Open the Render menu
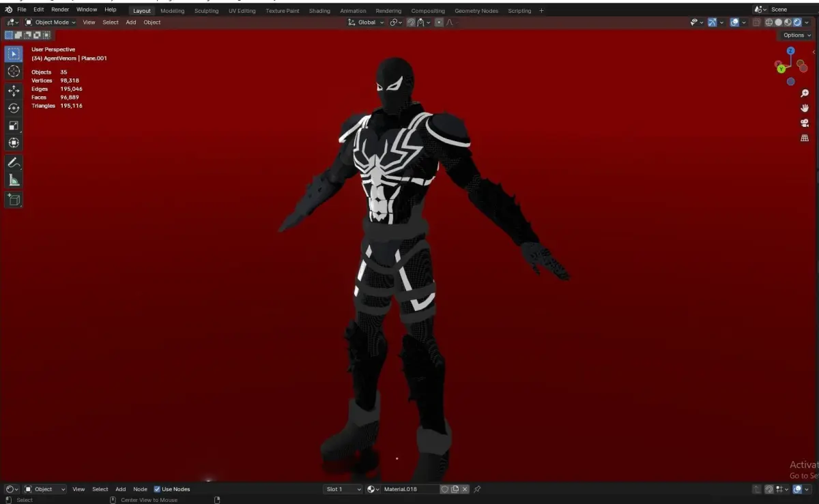819x504 pixels. click(x=60, y=10)
